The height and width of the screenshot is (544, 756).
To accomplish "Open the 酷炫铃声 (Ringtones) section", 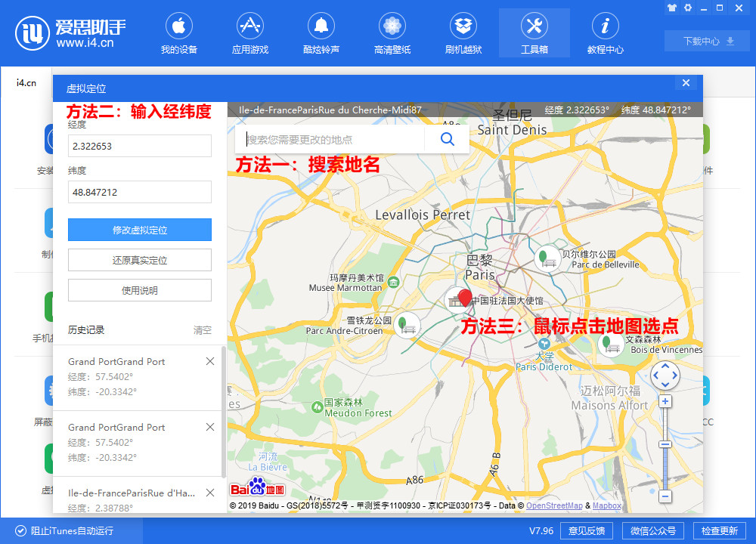I will pos(321,32).
